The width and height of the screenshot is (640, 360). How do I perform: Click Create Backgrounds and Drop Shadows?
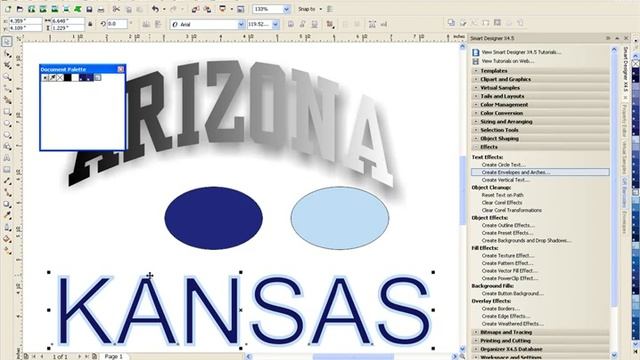(x=526, y=240)
